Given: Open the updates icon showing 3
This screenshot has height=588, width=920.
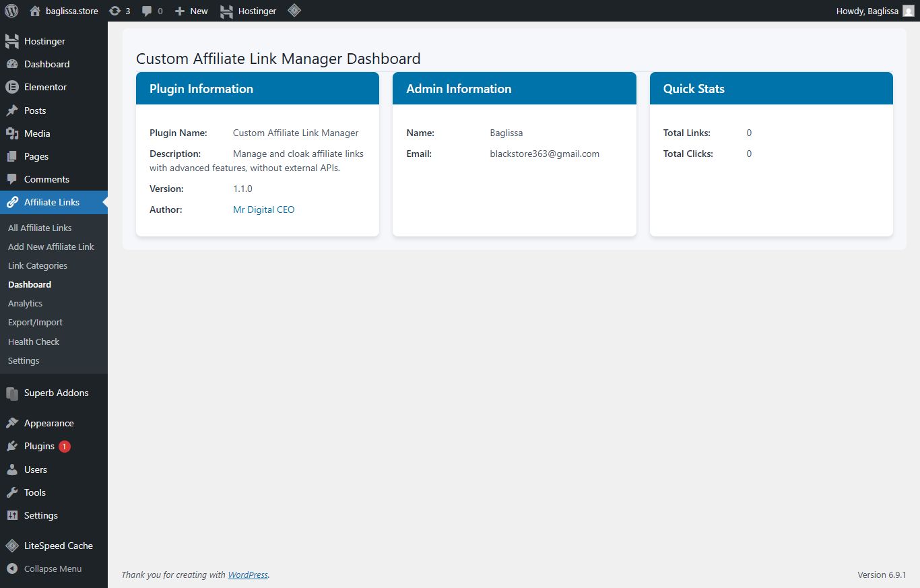Looking at the screenshot, I should pos(119,11).
